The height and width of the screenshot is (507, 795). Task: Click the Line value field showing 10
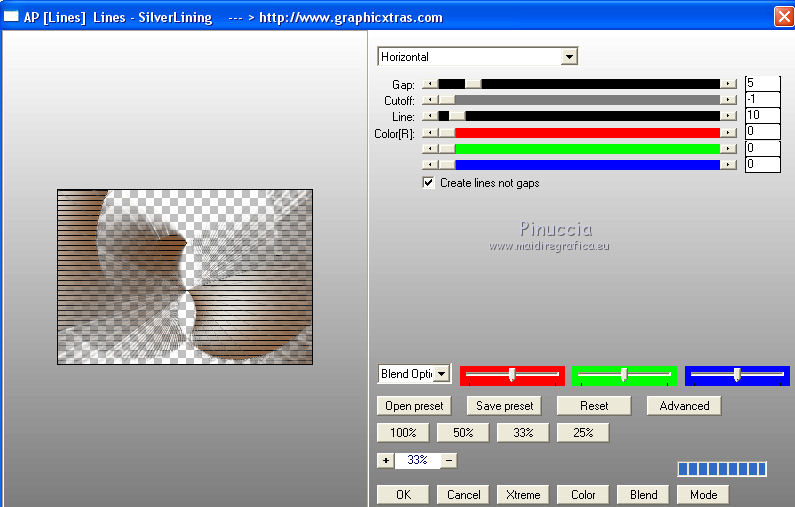pos(762,116)
